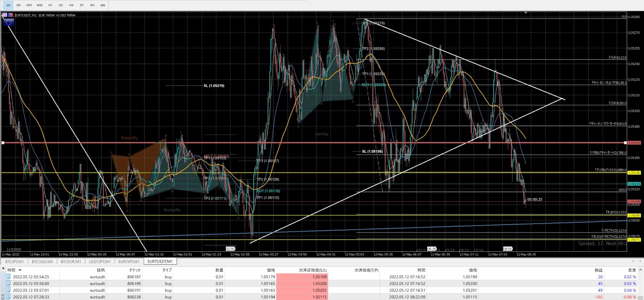Switch to the BTCUSD,M5 chart tab

tap(42, 261)
